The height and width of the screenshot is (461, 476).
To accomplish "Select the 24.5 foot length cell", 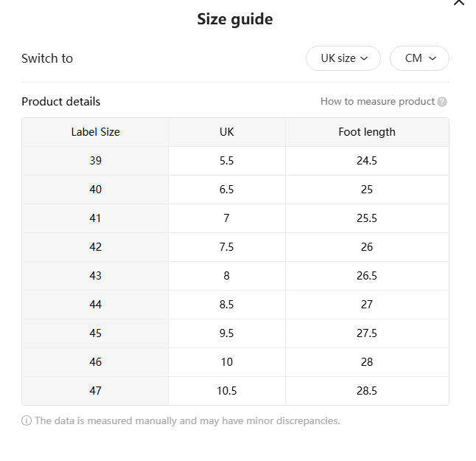I will point(367,161).
